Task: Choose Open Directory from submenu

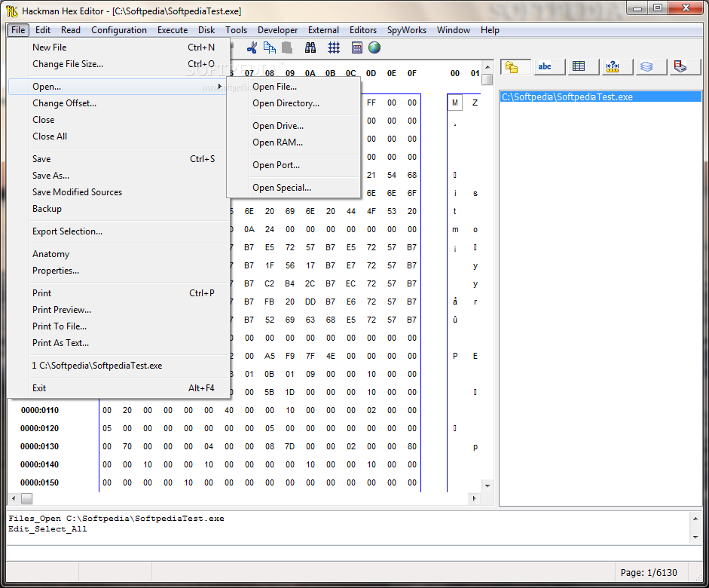Action: [293, 103]
